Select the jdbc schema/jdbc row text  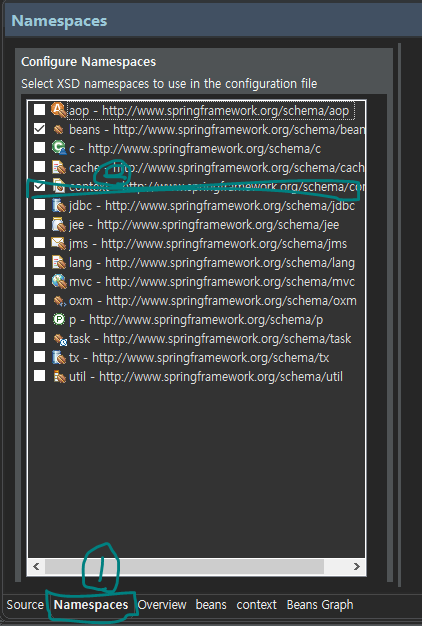coord(212,206)
